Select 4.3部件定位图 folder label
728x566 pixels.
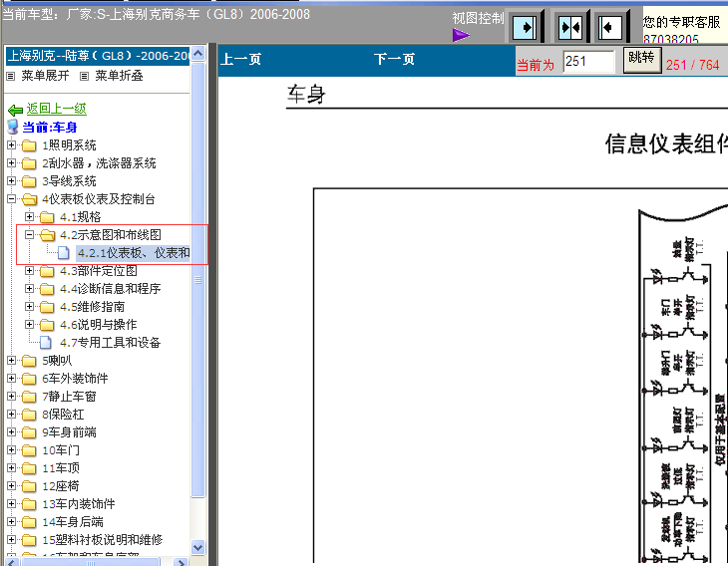[x=99, y=271]
